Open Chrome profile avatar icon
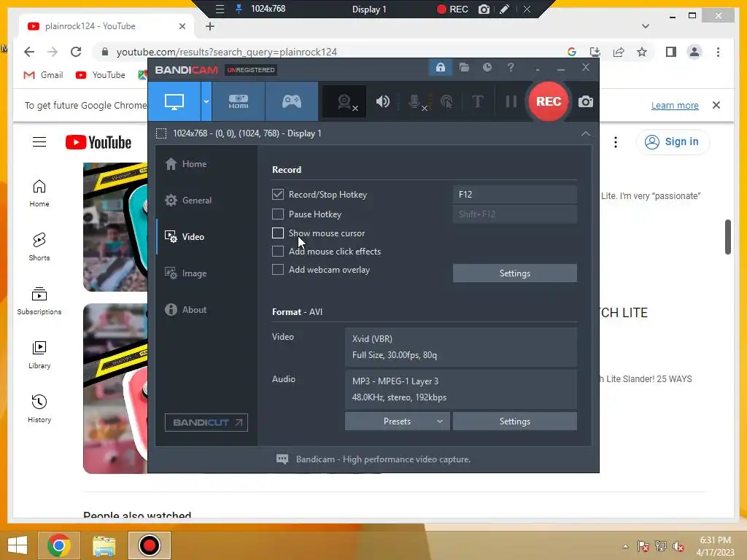Image resolution: width=747 pixels, height=560 pixels. (x=694, y=52)
